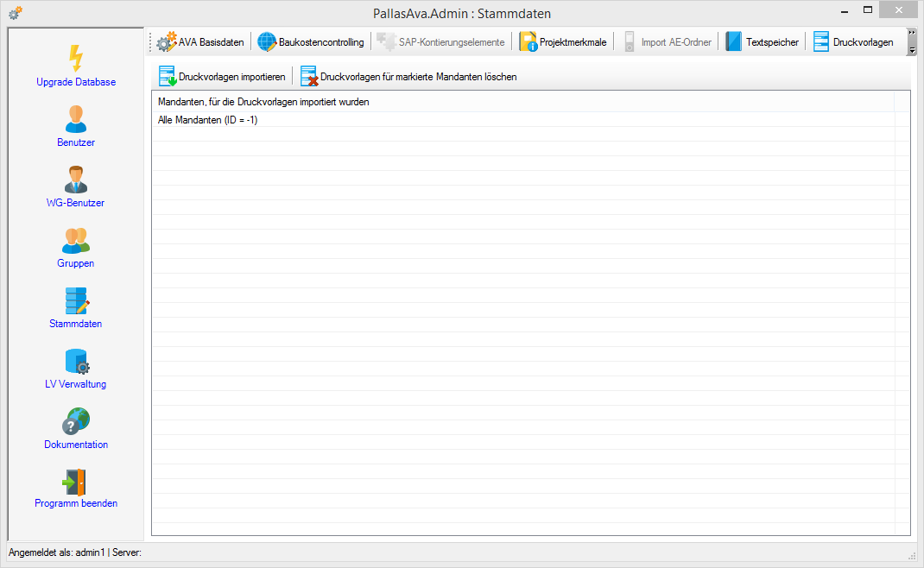Maximize the PallasAva.Admin window
The width and height of the screenshot is (924, 568).
click(x=867, y=10)
